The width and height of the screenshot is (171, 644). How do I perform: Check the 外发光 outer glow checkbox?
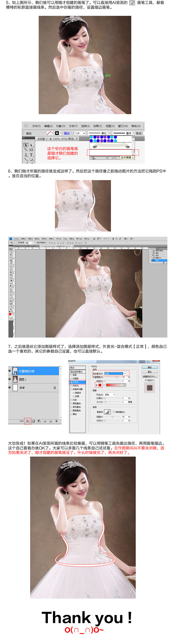[x=71, y=382]
